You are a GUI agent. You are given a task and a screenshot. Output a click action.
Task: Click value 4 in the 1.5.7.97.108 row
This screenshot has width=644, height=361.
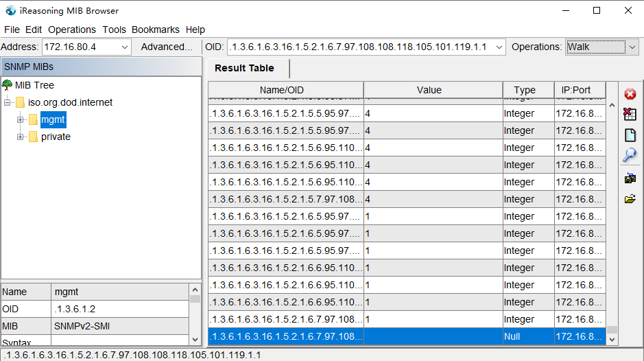pyautogui.click(x=433, y=199)
